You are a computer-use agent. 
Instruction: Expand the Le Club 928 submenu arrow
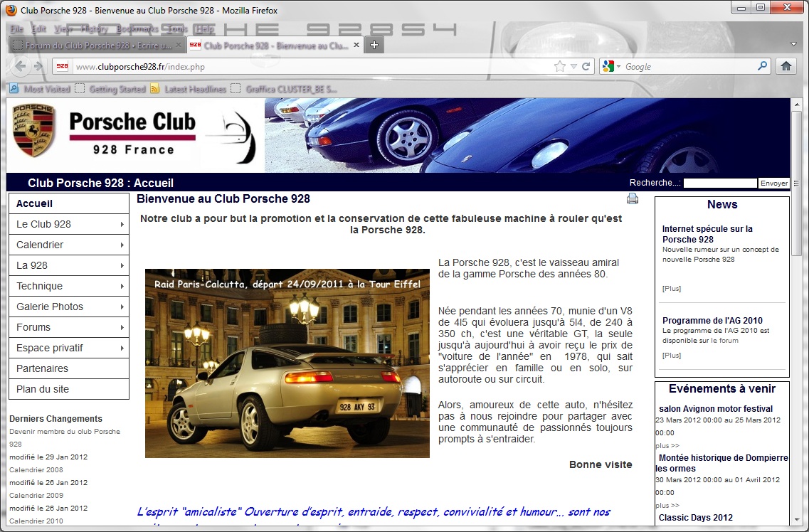pyautogui.click(x=122, y=224)
